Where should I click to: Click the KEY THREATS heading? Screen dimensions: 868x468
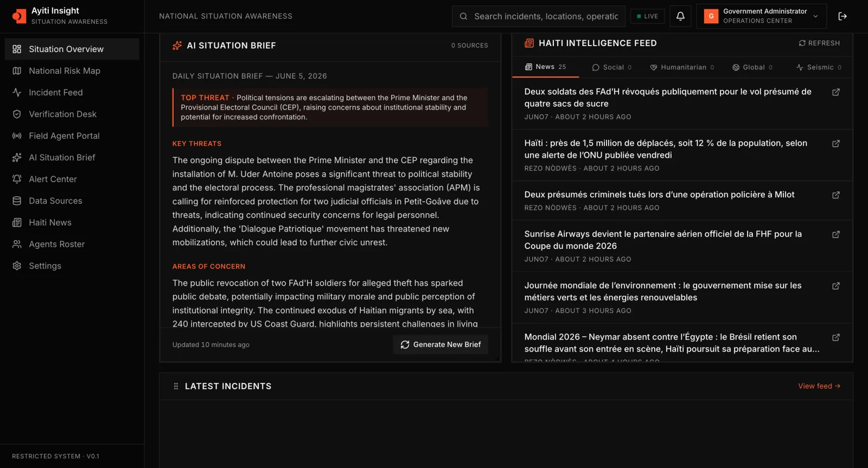pyautogui.click(x=197, y=144)
